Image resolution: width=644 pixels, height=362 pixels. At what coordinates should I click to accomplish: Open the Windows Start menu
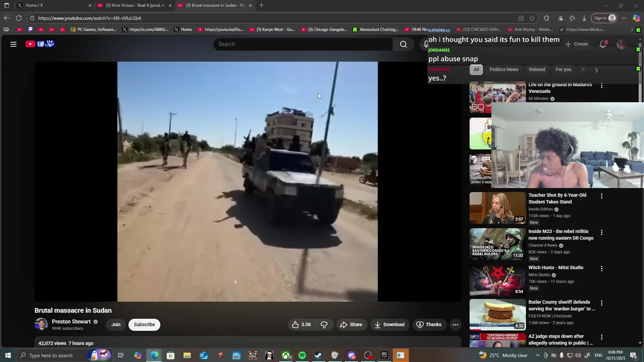(8, 355)
